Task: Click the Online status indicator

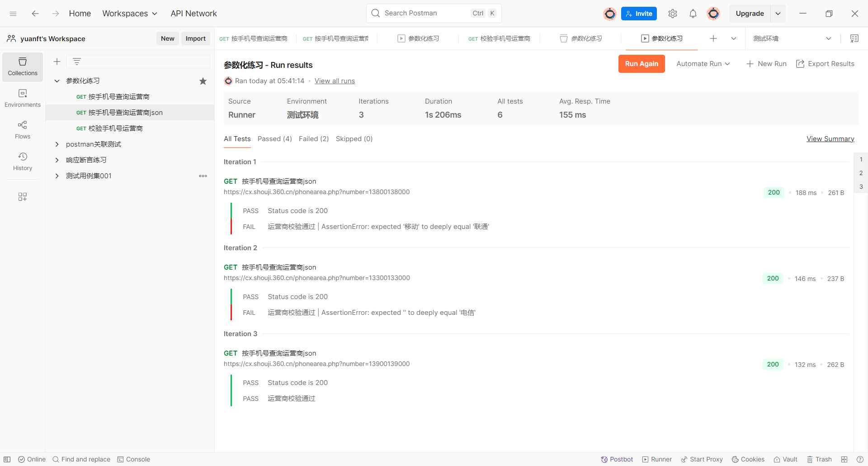Action: coord(32,459)
